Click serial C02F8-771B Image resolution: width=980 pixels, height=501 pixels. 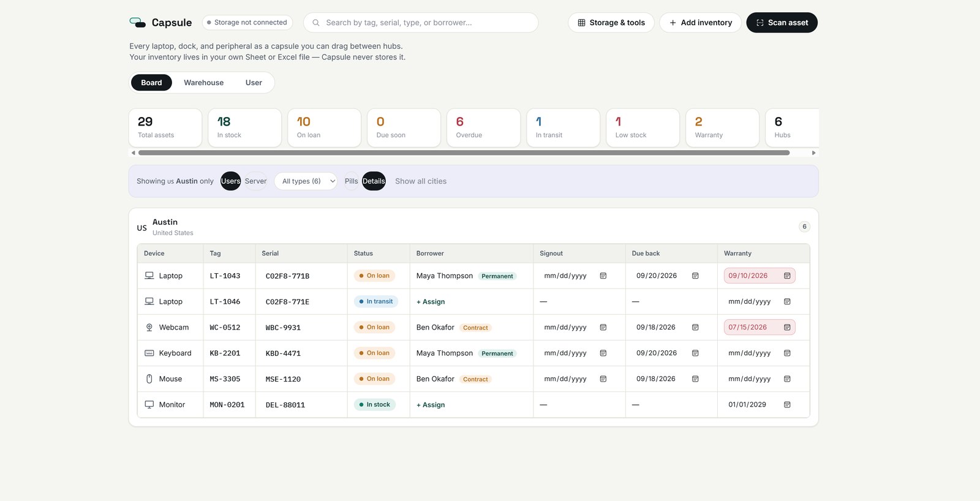[x=287, y=276]
